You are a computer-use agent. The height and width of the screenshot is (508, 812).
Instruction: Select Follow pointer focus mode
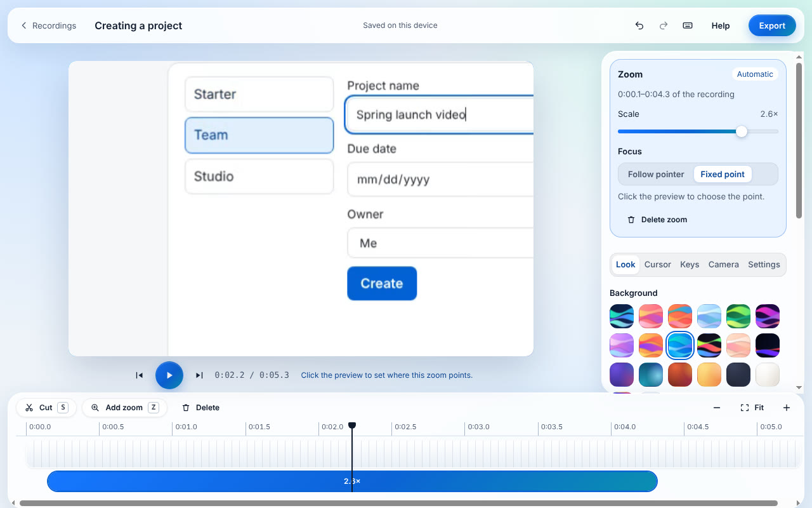656,175
